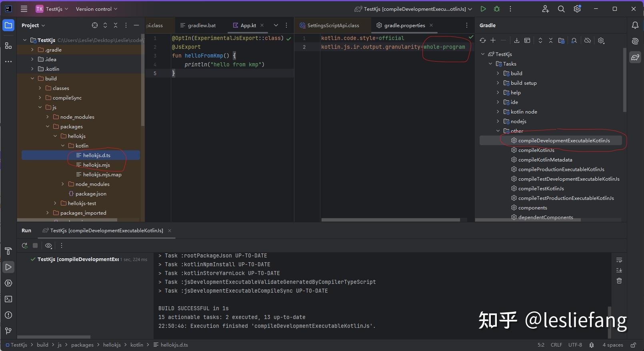Collapse the build folder in Project tree

point(32,78)
